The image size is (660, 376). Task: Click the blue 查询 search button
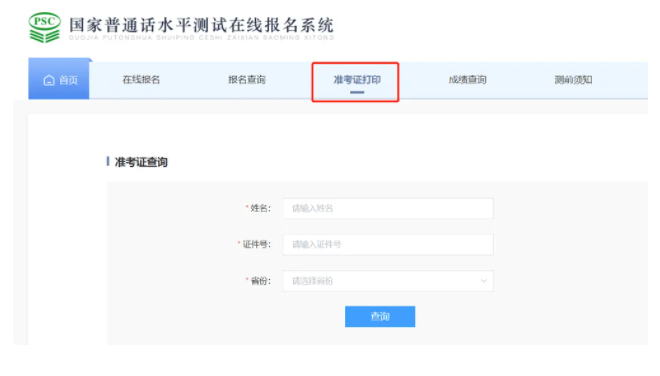[x=380, y=316]
